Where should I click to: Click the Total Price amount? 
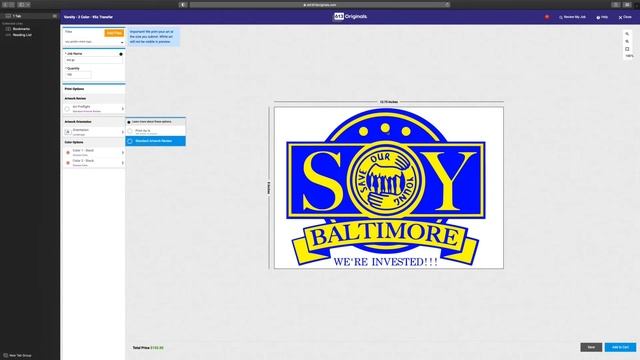click(157, 348)
